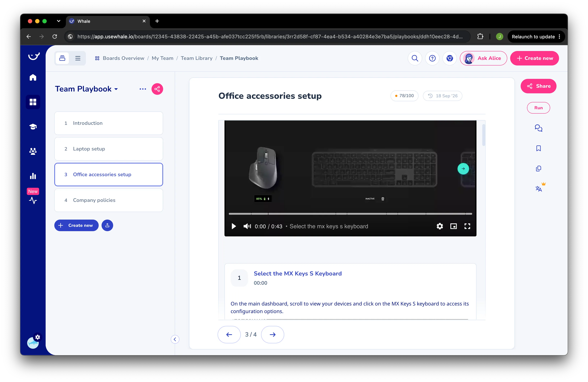Open video settings gear

coord(440,226)
